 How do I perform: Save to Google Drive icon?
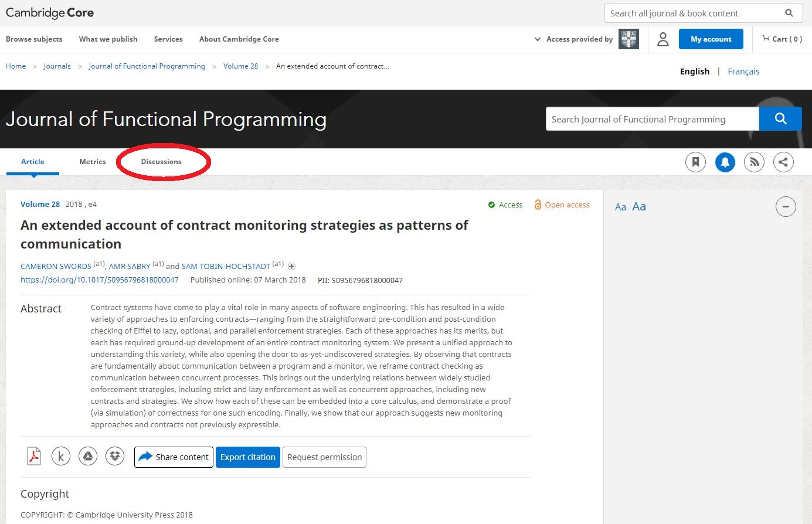pyautogui.click(x=88, y=456)
